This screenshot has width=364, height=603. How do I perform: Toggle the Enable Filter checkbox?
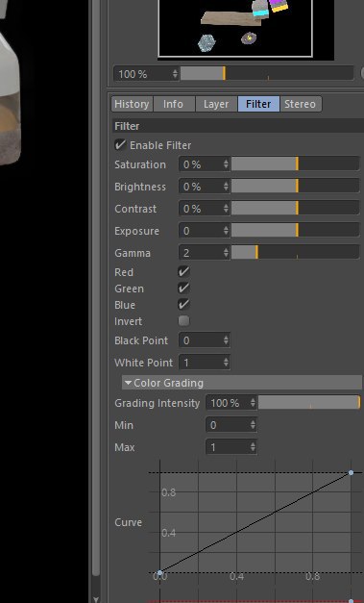pyautogui.click(x=120, y=145)
